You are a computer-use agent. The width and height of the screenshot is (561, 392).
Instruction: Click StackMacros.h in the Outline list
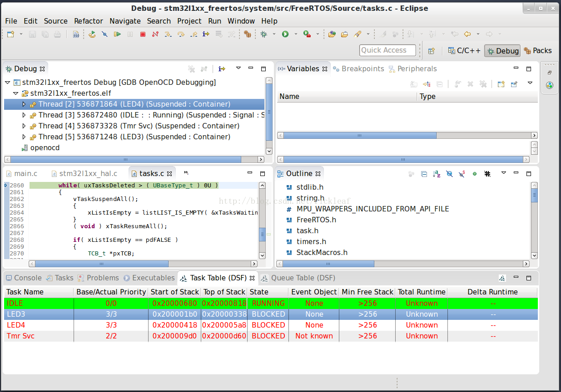coord(322,252)
